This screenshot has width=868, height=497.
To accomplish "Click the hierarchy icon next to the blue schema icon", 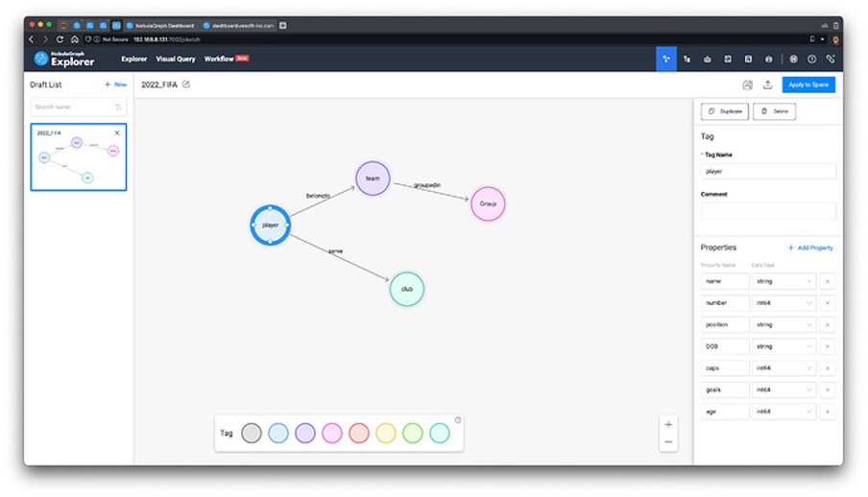I will pyautogui.click(x=687, y=59).
